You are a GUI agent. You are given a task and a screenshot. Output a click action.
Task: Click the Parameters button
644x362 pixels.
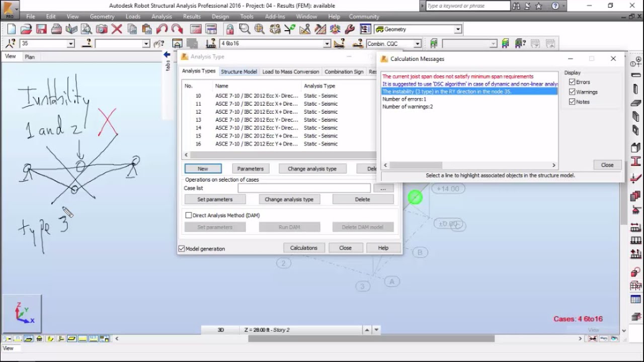[250, 169]
